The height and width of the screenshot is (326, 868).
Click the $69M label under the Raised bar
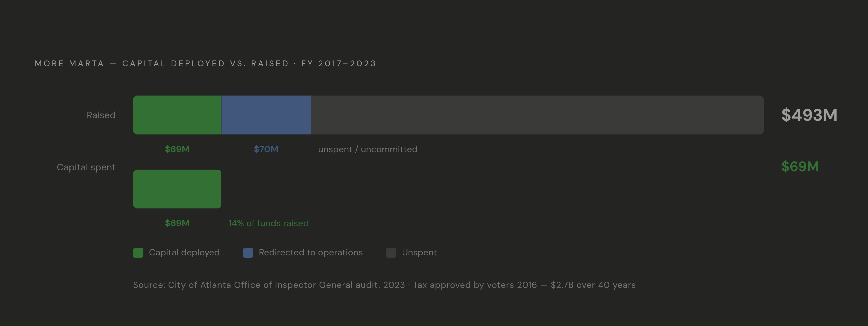coord(177,149)
